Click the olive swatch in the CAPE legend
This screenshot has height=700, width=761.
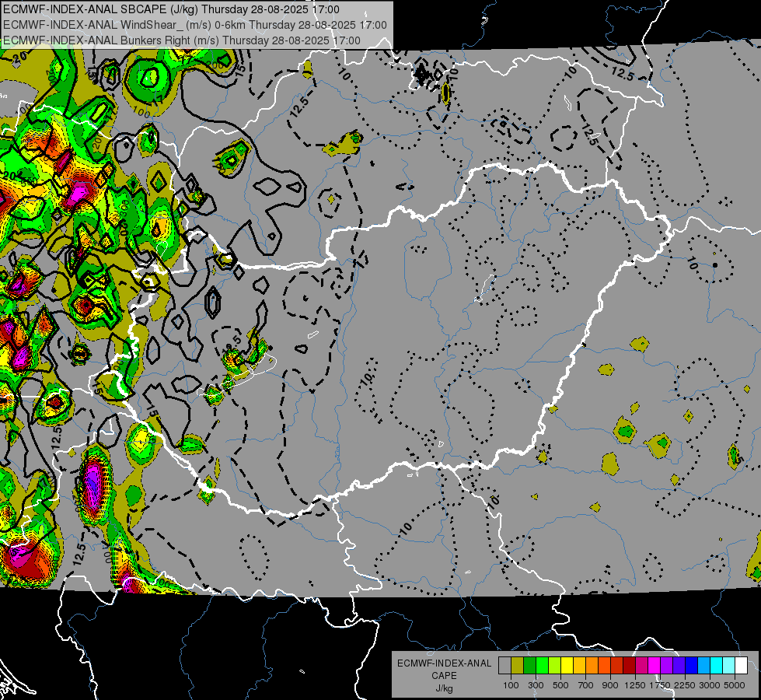(x=518, y=666)
